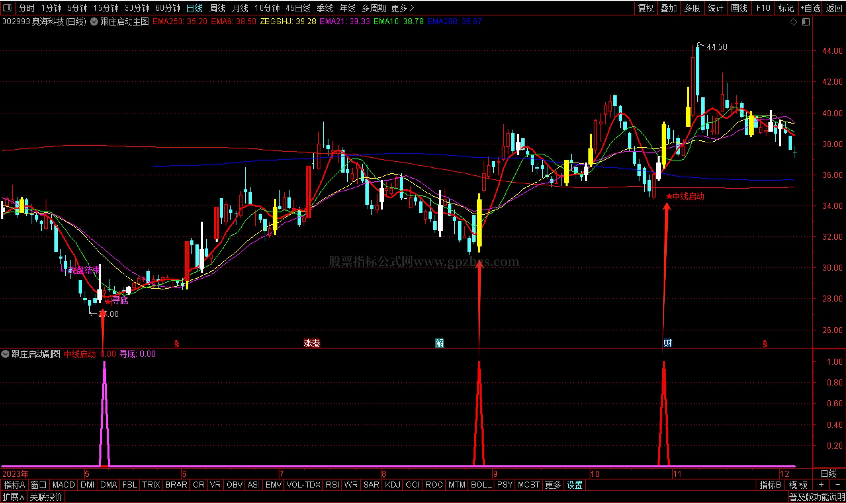
Task: Select the DMI indicator
Action: (88, 485)
